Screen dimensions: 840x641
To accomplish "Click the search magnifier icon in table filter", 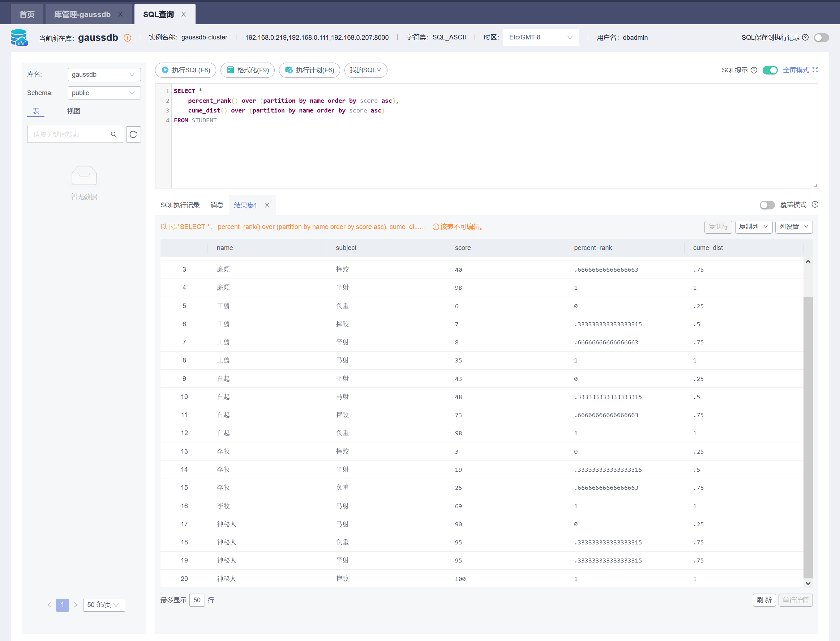I will tap(113, 134).
